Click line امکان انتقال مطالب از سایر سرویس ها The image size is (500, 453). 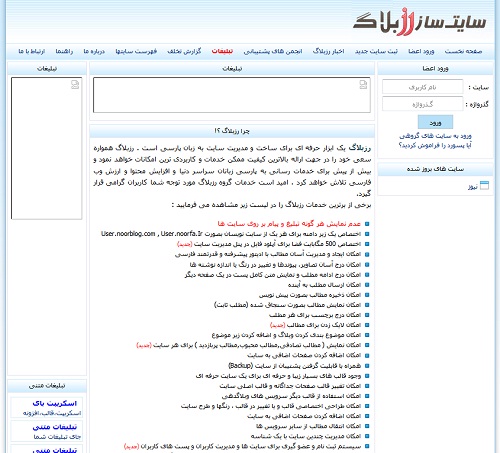click(x=308, y=426)
